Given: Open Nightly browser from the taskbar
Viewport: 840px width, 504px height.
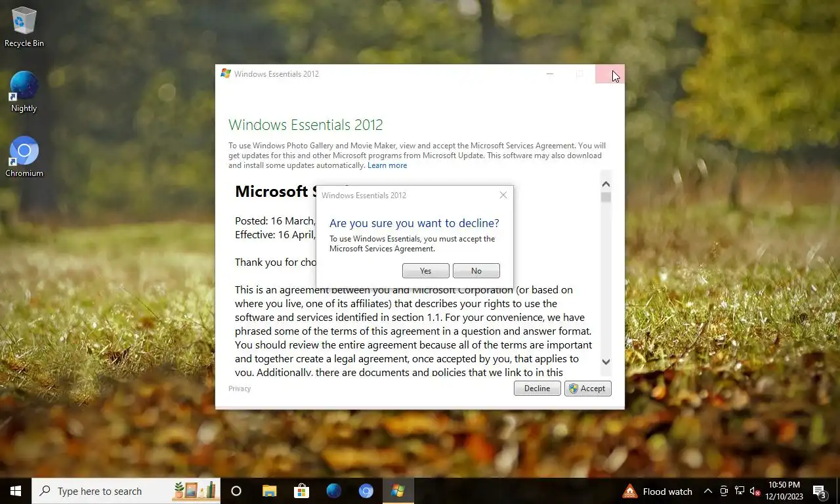Looking at the screenshot, I should [334, 491].
